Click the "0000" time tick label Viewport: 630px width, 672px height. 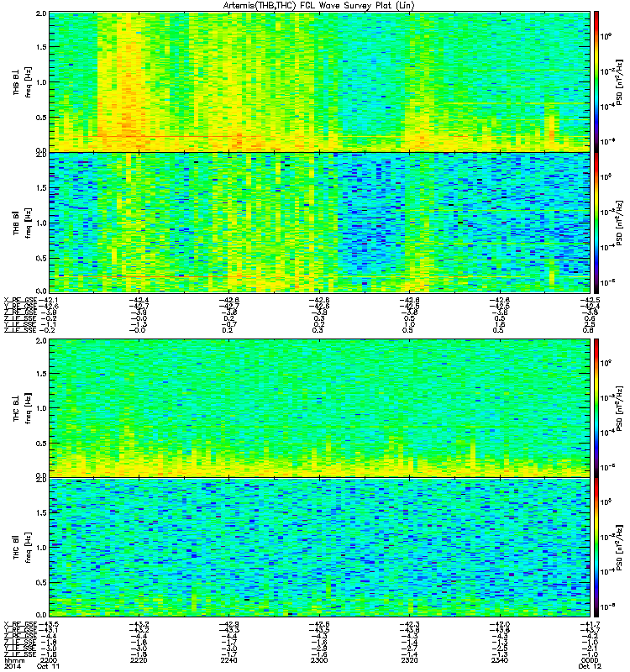pyautogui.click(x=590, y=660)
